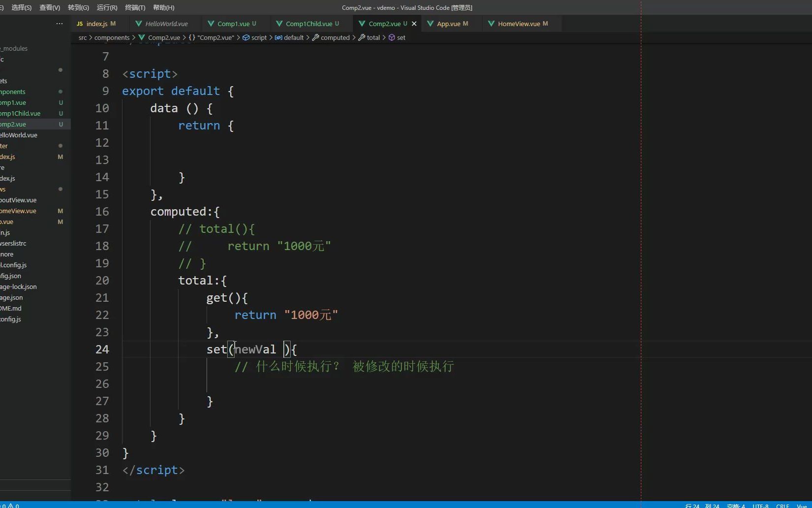Click the "data () {" line
This screenshot has height=508, width=812.
click(181, 108)
